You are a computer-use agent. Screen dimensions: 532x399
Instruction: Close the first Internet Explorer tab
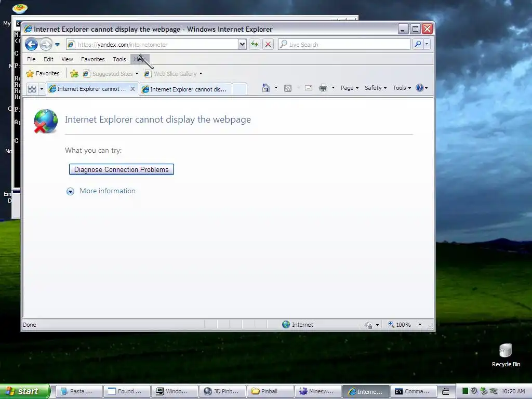point(132,89)
